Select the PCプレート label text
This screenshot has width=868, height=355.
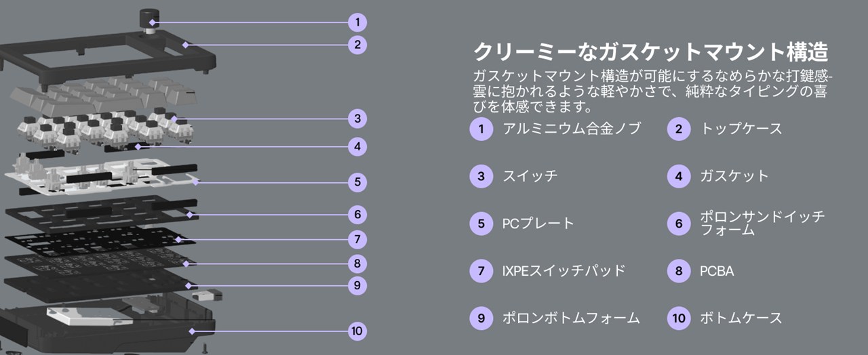pos(538,223)
